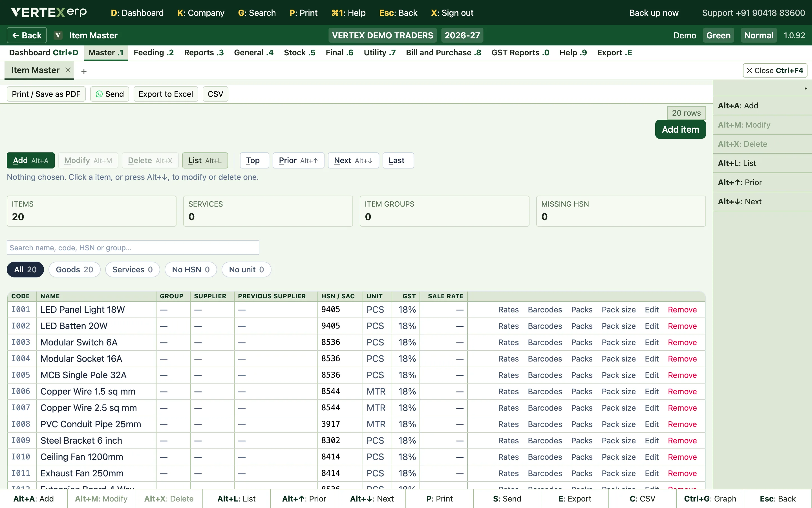Image resolution: width=812 pixels, height=508 pixels.
Task: Jump to Top record
Action: click(254, 161)
